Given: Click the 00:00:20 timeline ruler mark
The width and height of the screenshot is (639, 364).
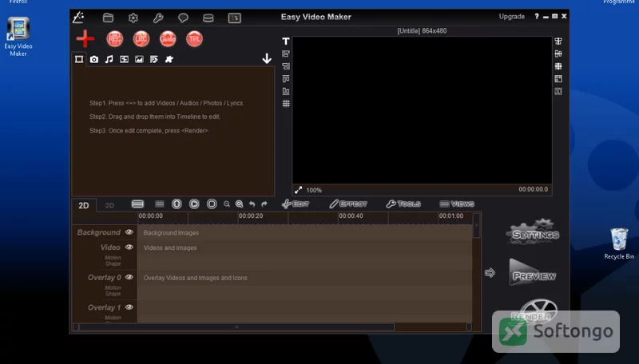Looking at the screenshot, I should (x=251, y=216).
